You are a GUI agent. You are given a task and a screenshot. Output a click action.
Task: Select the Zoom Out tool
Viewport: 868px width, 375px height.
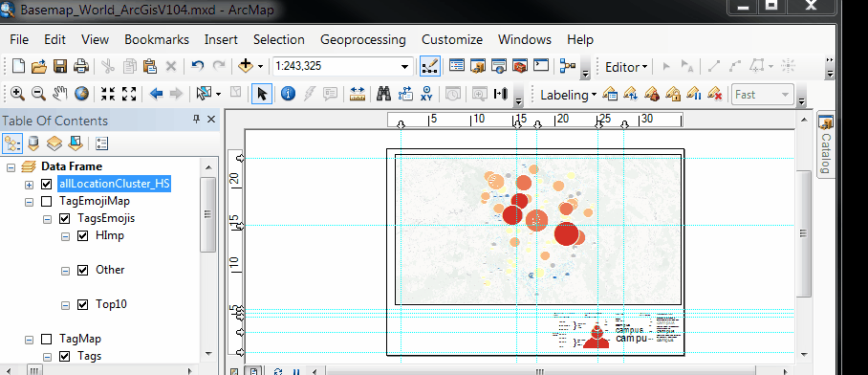tap(38, 94)
